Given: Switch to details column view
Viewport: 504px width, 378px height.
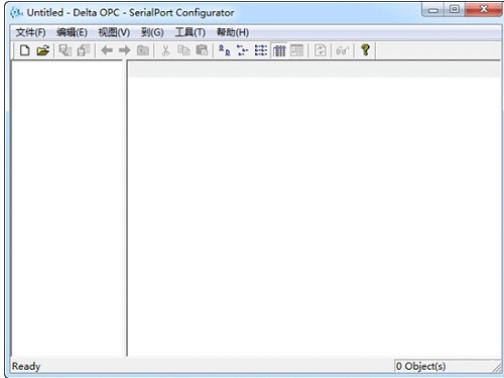Looking at the screenshot, I should point(279,51).
